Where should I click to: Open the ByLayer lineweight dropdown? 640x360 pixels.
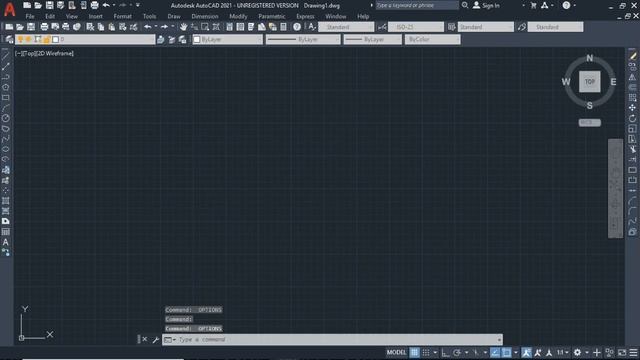coord(372,39)
